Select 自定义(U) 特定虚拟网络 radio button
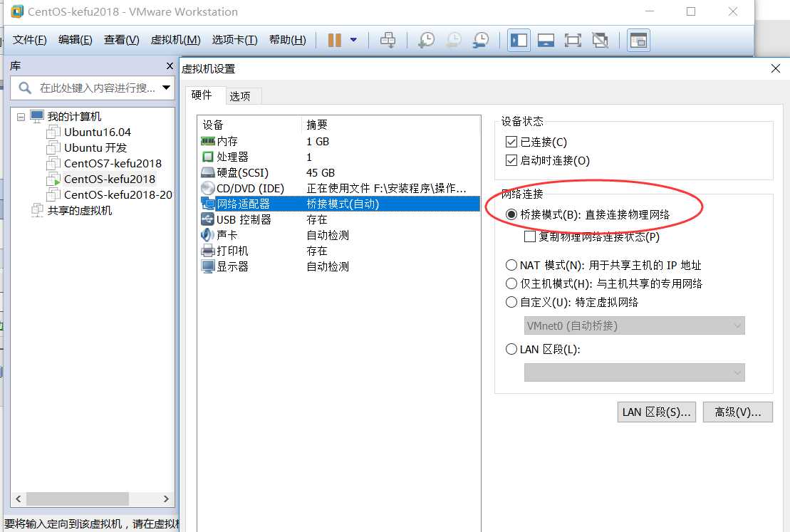Viewport: 790px width, 532px height. tap(511, 302)
